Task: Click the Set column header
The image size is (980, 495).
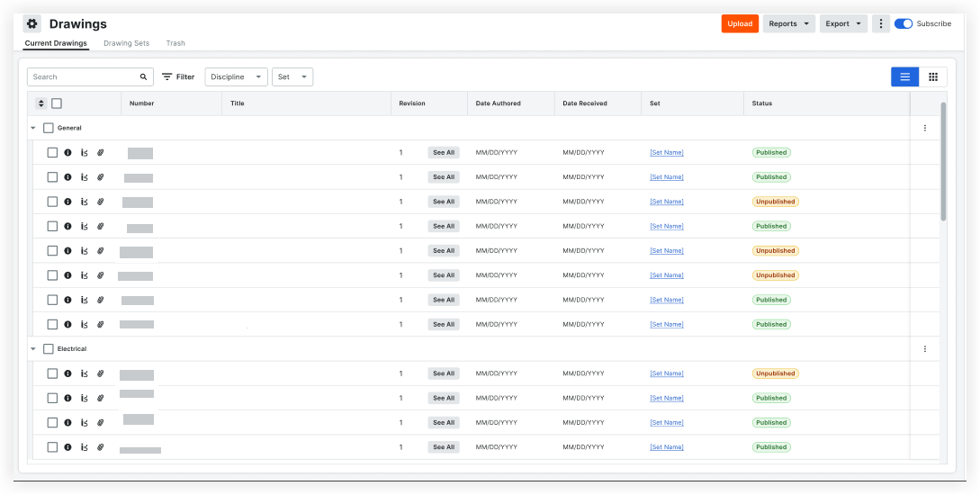Action: tap(655, 103)
